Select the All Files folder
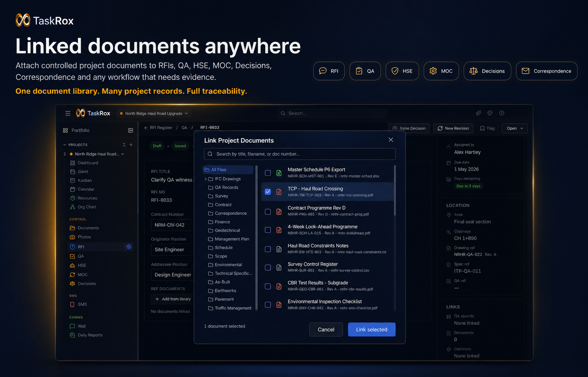This screenshot has height=377, width=588. [x=228, y=170]
